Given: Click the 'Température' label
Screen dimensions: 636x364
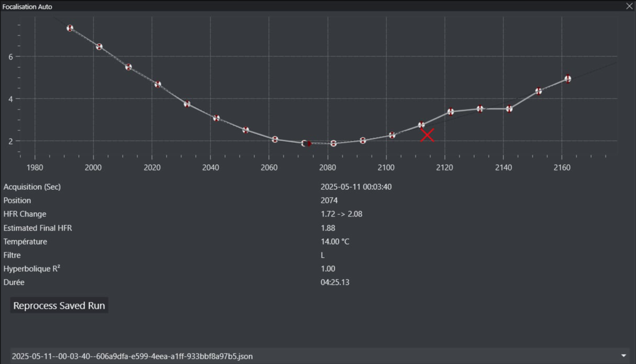Looking at the screenshot, I should 25,241.
